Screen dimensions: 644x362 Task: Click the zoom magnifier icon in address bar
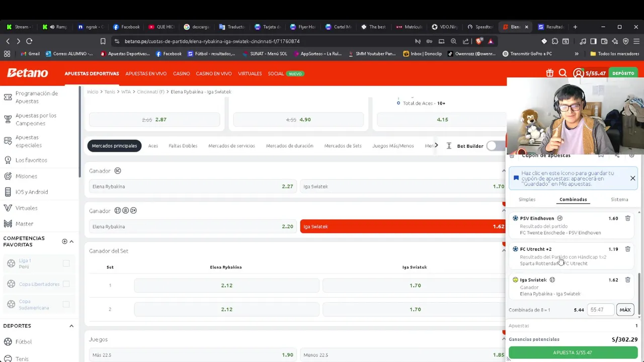453,41
